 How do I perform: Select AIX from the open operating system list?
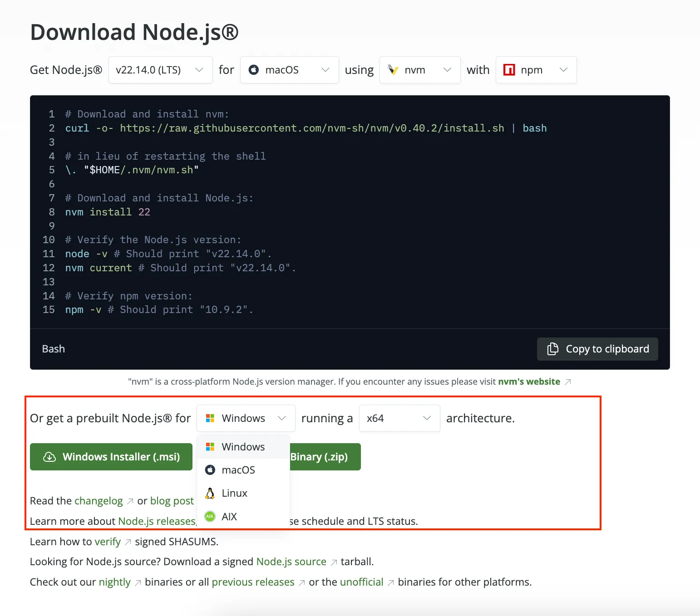coord(229,516)
